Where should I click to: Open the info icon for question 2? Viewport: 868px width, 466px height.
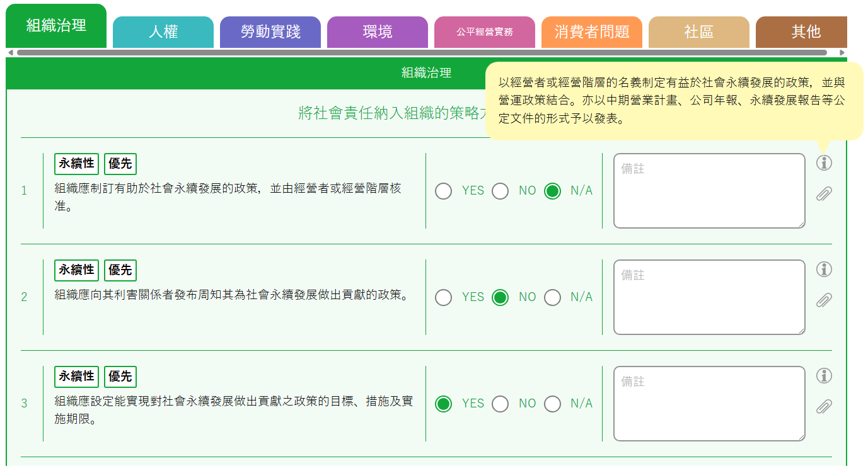point(824,269)
